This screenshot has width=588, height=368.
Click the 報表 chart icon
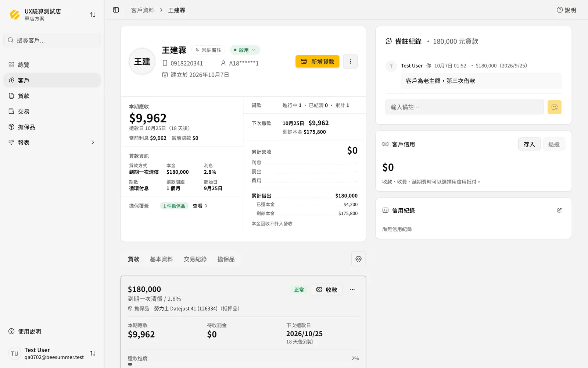pos(11,142)
